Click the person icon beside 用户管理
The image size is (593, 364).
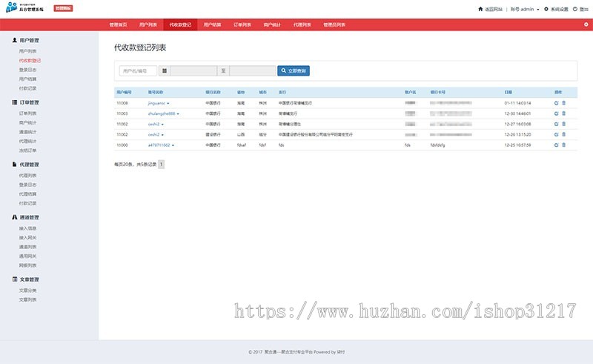pyautogui.click(x=14, y=40)
